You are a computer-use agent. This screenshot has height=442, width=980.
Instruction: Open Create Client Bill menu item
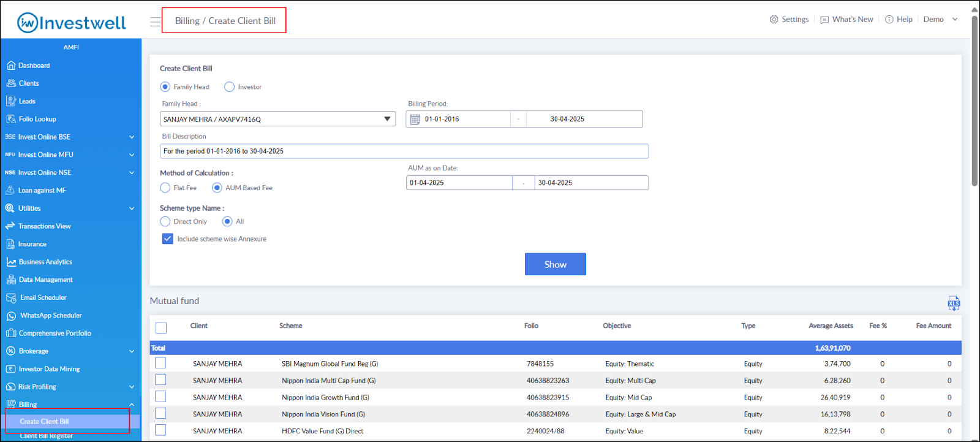pos(44,421)
